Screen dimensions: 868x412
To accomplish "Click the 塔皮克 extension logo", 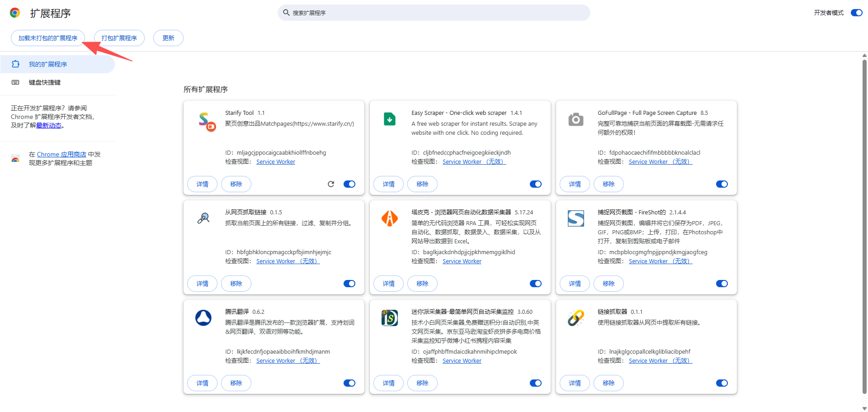I will (390, 218).
